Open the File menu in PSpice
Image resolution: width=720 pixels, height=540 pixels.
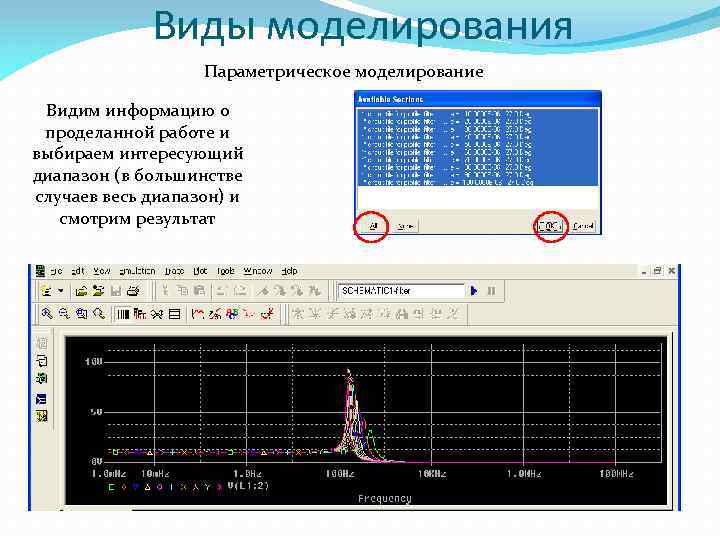[56, 271]
